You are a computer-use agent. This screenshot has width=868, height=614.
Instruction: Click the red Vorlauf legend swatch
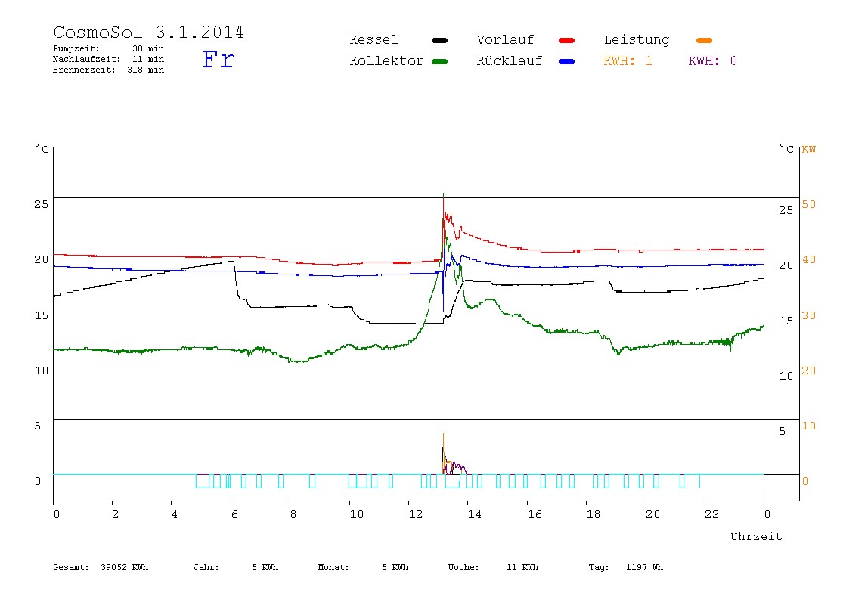(x=567, y=40)
